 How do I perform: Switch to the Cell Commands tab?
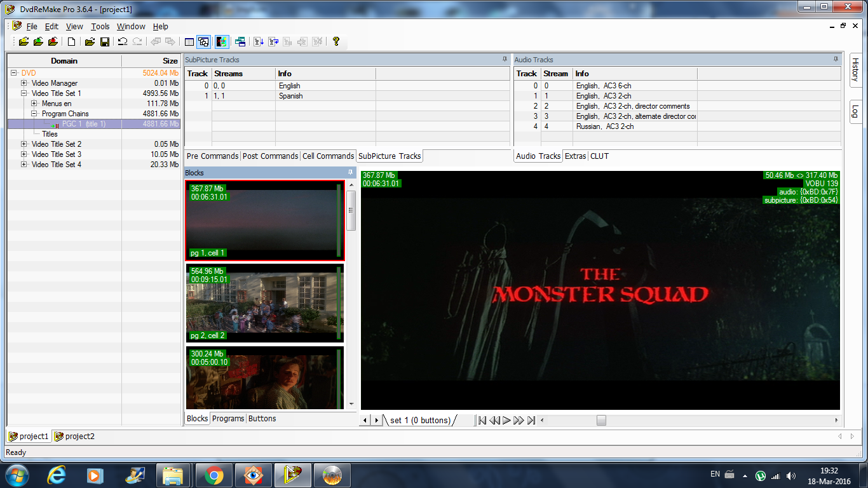(328, 156)
